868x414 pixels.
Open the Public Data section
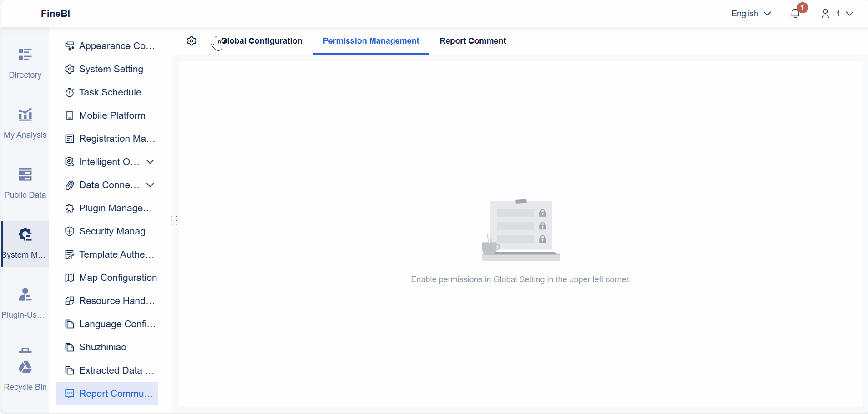pyautogui.click(x=25, y=181)
